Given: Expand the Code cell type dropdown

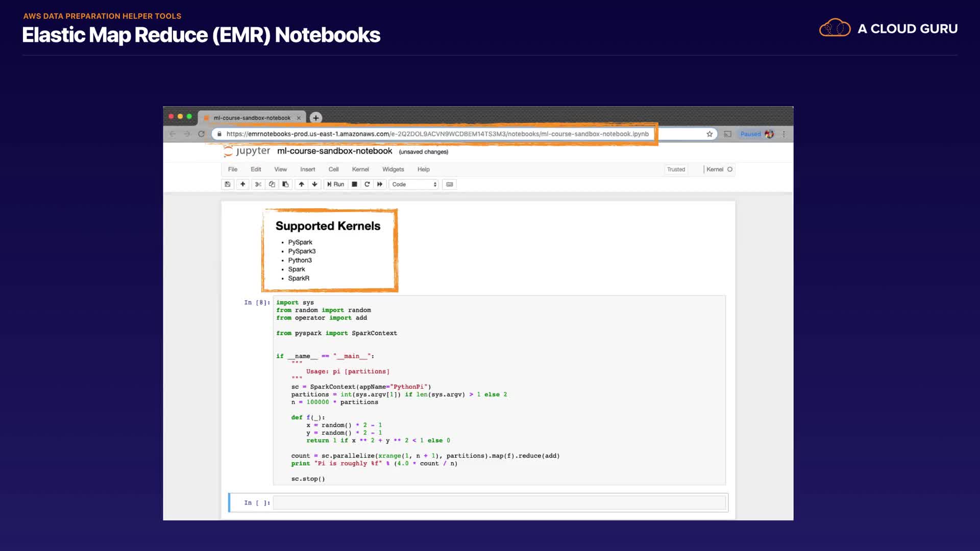Looking at the screenshot, I should tap(414, 184).
